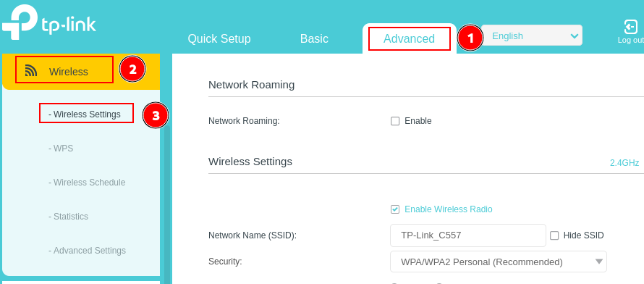Viewport: 644px width, 284px height.
Task: Open the WPS submenu item
Action: click(61, 149)
